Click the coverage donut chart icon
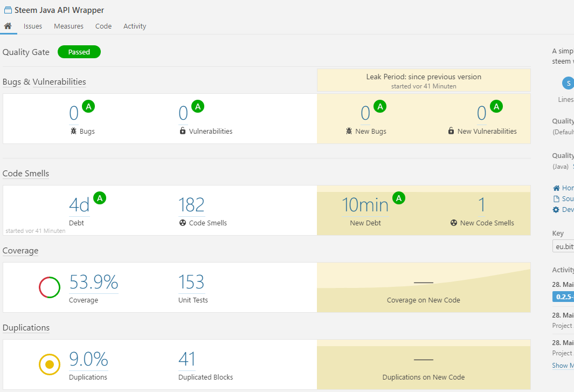The height and width of the screenshot is (392, 574). (x=50, y=287)
